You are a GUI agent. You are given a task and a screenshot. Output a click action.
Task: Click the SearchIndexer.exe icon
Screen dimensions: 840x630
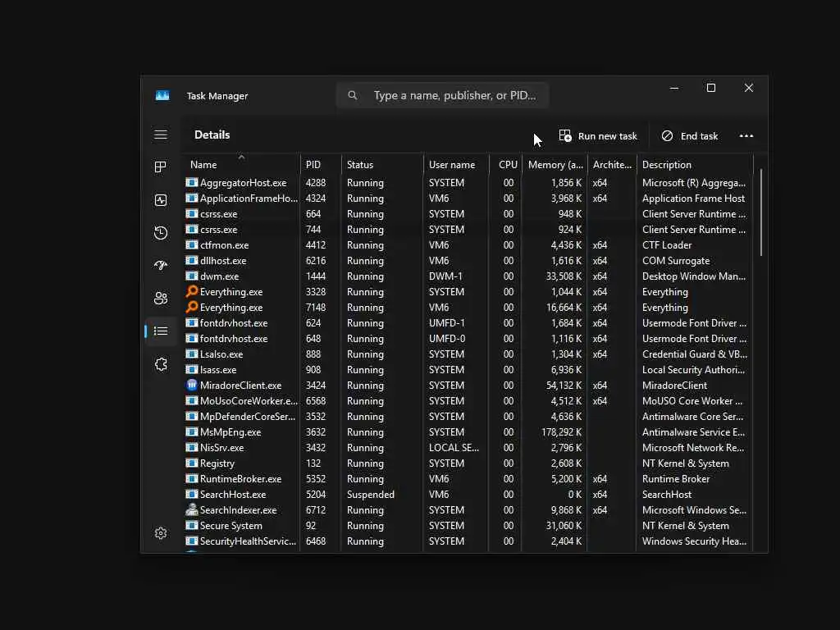192,509
